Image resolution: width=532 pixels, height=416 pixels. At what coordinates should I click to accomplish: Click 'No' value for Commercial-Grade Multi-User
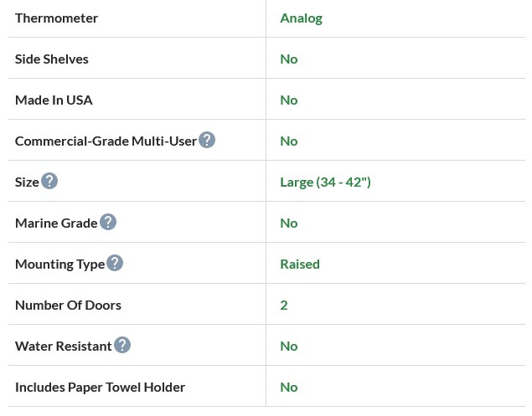[289, 141]
